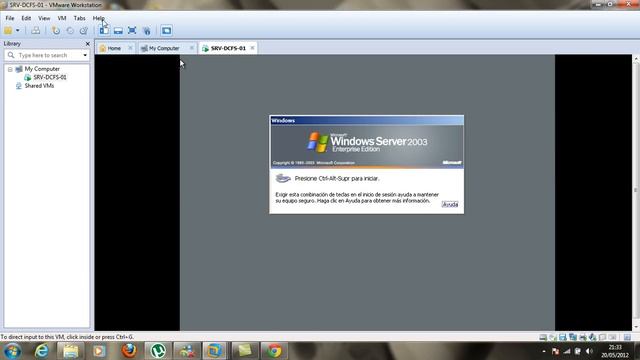
Task: Click the network adapter status icon
Action: tap(573, 337)
